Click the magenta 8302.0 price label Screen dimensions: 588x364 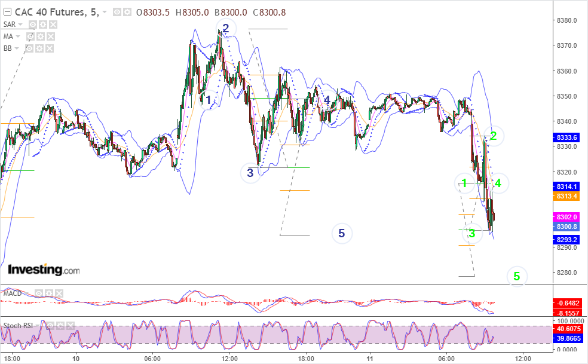(566, 217)
